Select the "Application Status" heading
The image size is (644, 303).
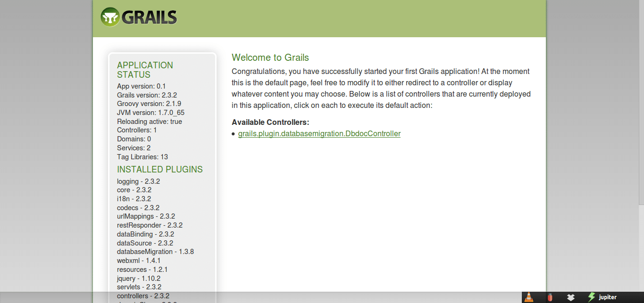pyautogui.click(x=145, y=70)
